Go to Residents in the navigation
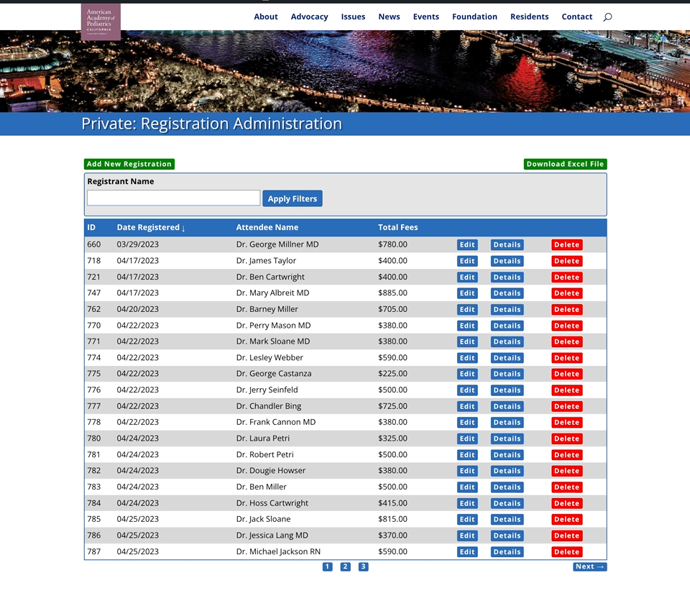The height and width of the screenshot is (616, 690). [530, 17]
